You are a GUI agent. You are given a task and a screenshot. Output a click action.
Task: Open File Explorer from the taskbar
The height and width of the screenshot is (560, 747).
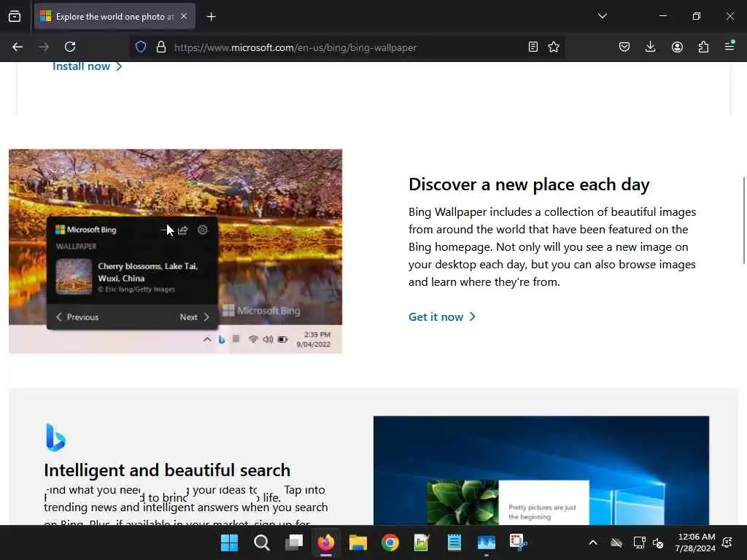point(357,542)
